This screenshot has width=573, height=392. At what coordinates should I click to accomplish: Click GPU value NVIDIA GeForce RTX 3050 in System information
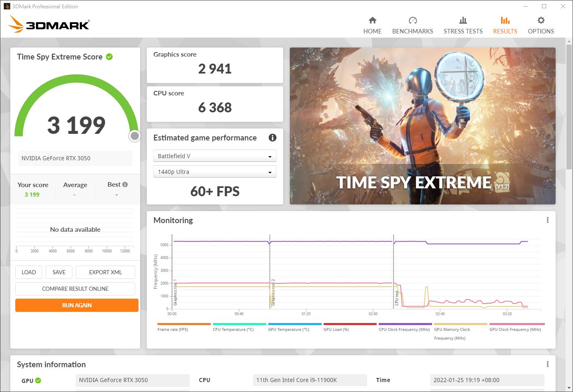point(132,380)
